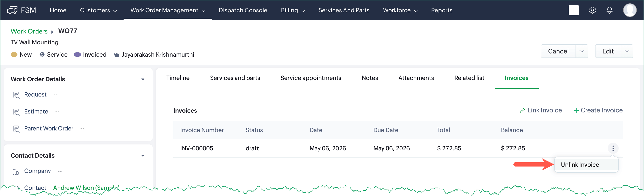Collapse the Work Order Details section

click(143, 79)
